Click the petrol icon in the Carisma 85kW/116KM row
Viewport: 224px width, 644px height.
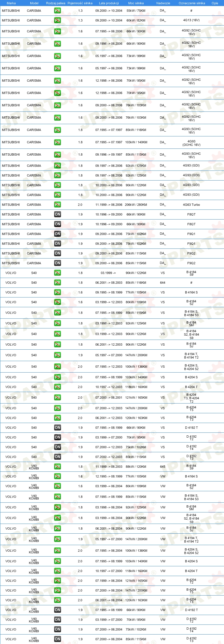coord(57,130)
